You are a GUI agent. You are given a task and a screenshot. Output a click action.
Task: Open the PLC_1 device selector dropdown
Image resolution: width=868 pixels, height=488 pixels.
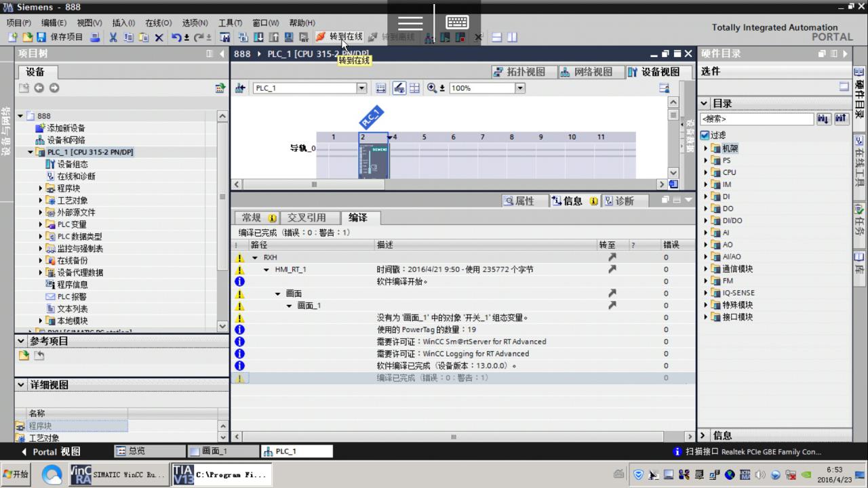tap(361, 88)
